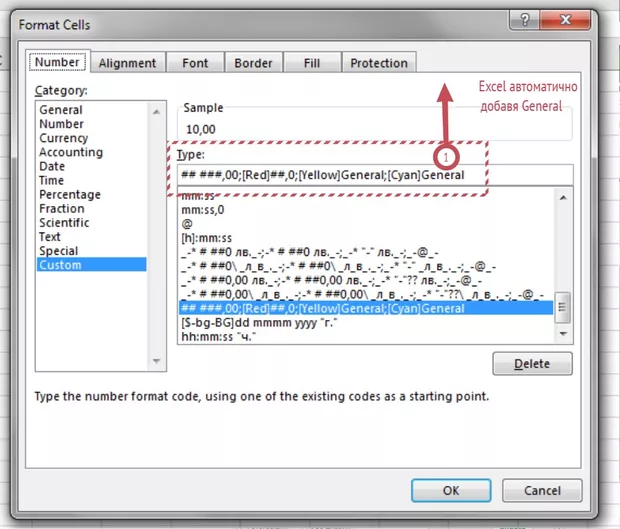
Task: Switch to the Number tab
Action: pyautogui.click(x=57, y=62)
